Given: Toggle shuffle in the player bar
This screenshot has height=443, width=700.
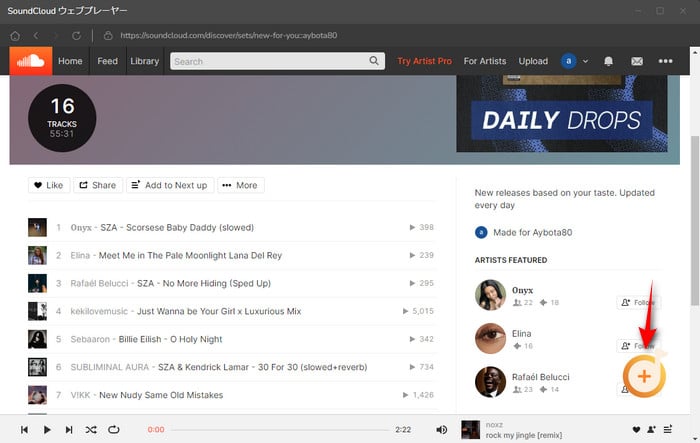Looking at the screenshot, I should (91, 430).
